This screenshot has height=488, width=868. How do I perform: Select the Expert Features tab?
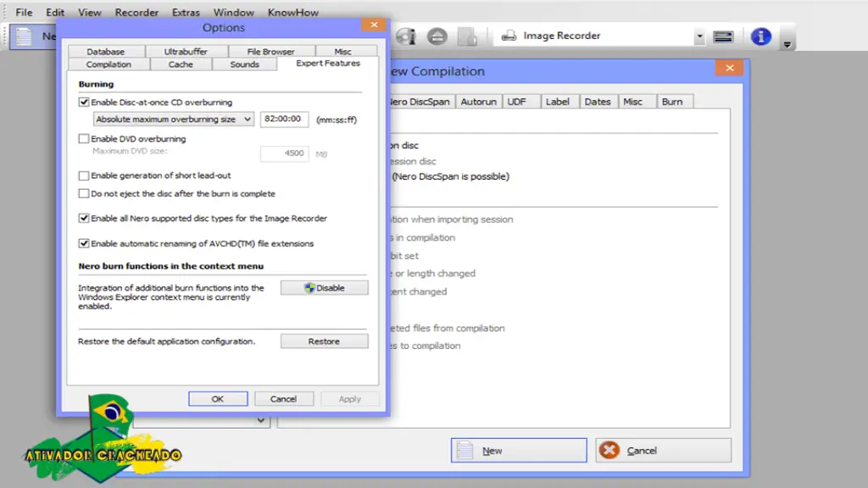coord(328,63)
